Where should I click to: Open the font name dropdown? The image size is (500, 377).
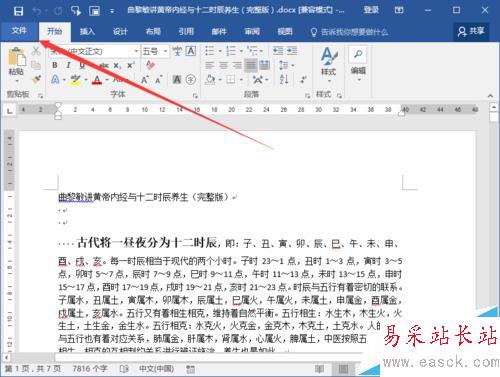pos(136,51)
